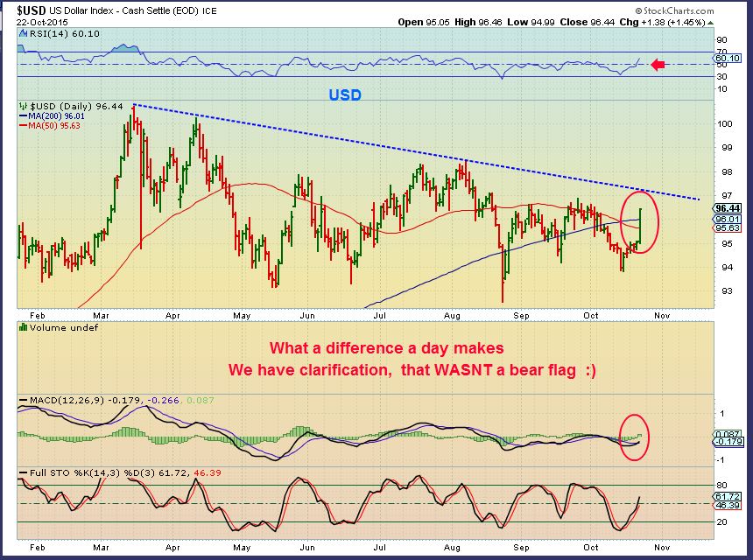This screenshot has height=560, width=753.
Task: Click the Nov label on the bottom time axis
Action: coord(662,548)
